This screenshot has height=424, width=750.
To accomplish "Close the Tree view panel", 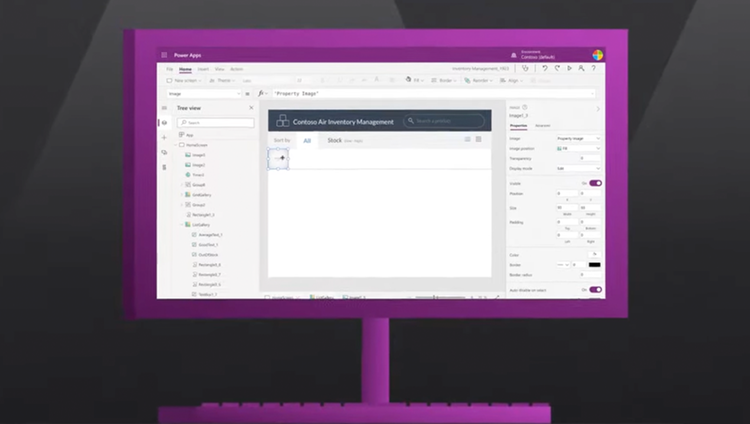I will tap(251, 108).
